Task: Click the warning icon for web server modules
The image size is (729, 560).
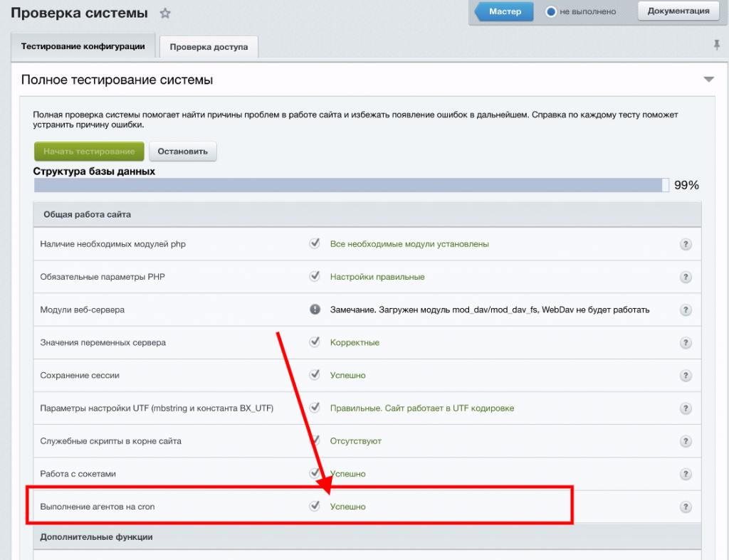Action: (315, 310)
